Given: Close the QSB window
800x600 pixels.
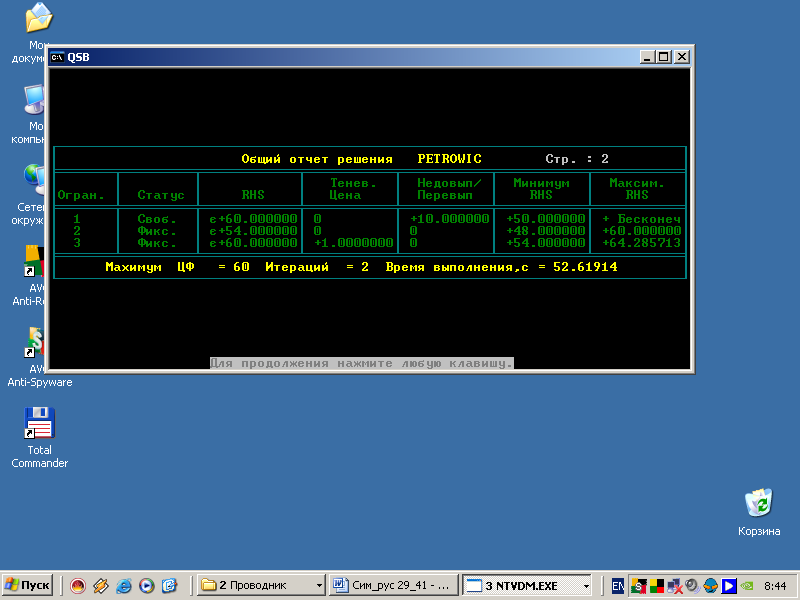Looking at the screenshot, I should [x=682, y=57].
